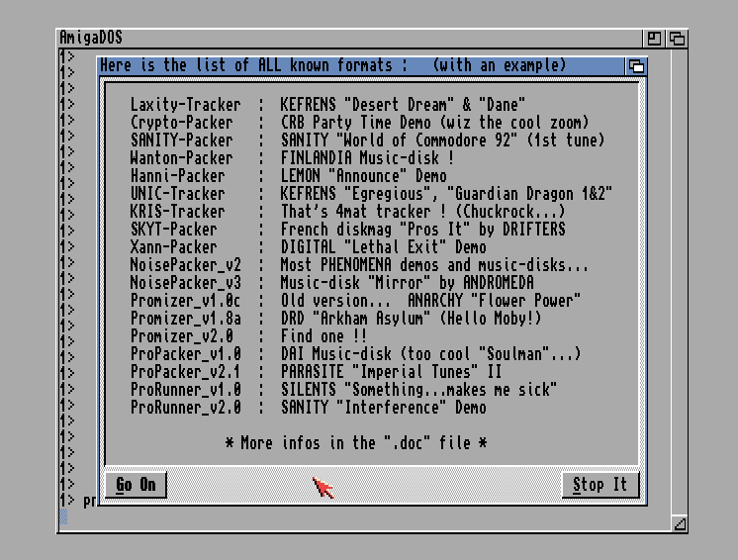Click the AmigaDOS window vertical scrollbar
This screenshot has height=560, width=738.
tap(680, 281)
